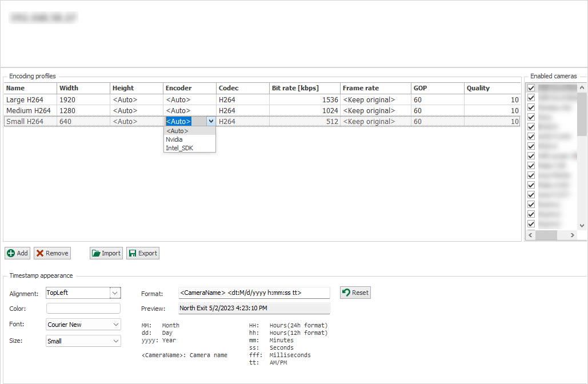Click the Import folder icon
Viewport: 588px width, 384px height.
point(96,253)
